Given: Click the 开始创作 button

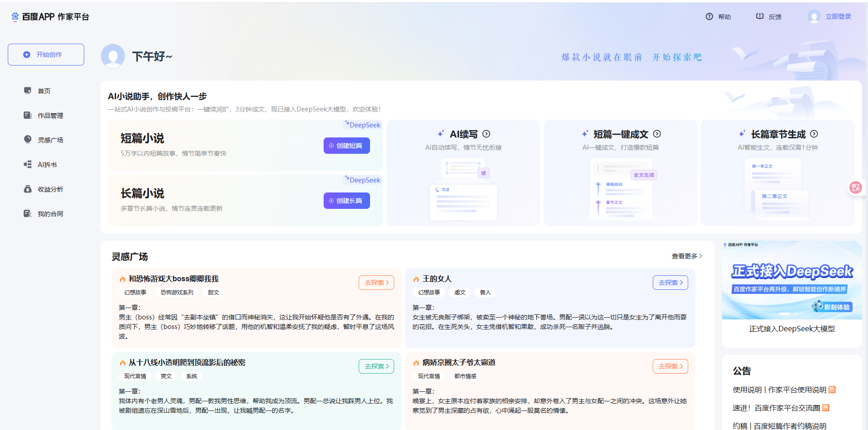Looking at the screenshot, I should pyautogui.click(x=46, y=55).
